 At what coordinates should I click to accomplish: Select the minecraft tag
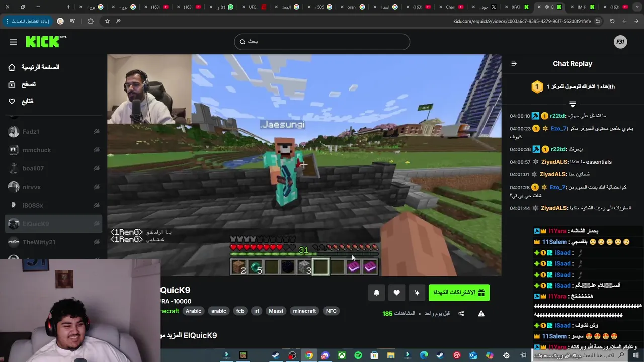click(304, 311)
